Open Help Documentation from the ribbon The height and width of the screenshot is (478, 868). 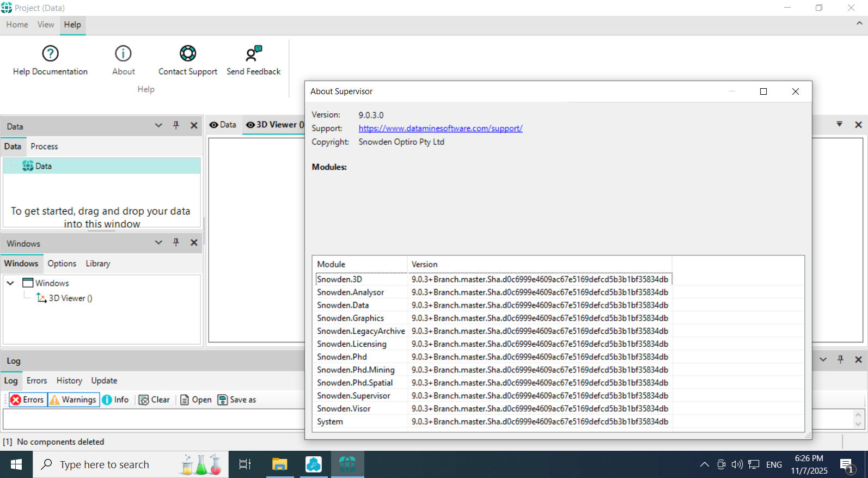50,60
